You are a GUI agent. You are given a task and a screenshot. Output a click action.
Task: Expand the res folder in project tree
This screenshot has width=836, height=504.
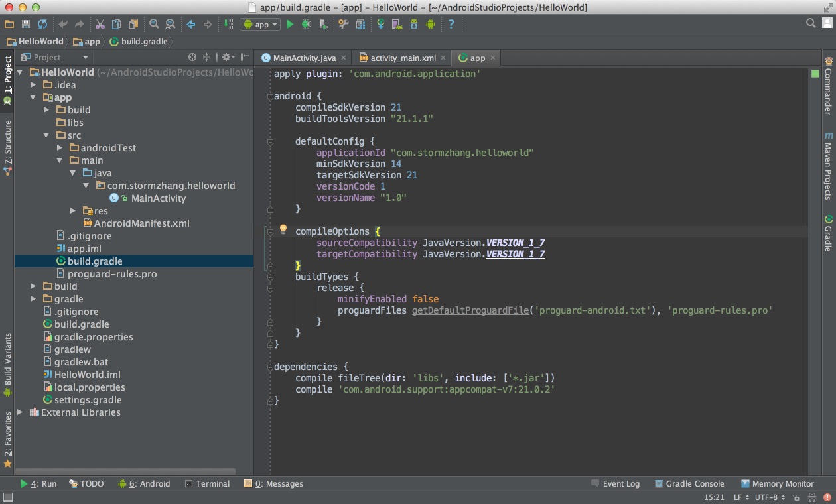click(73, 211)
